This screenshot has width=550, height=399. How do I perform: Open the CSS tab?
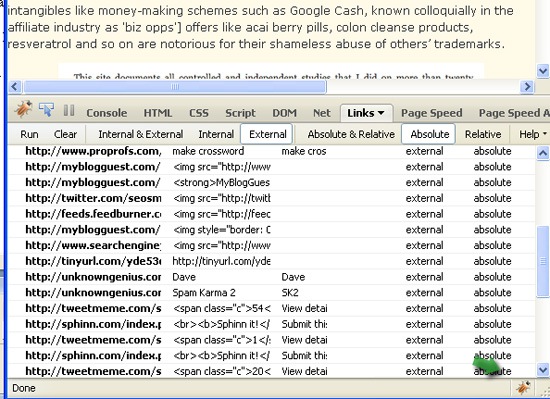click(199, 113)
